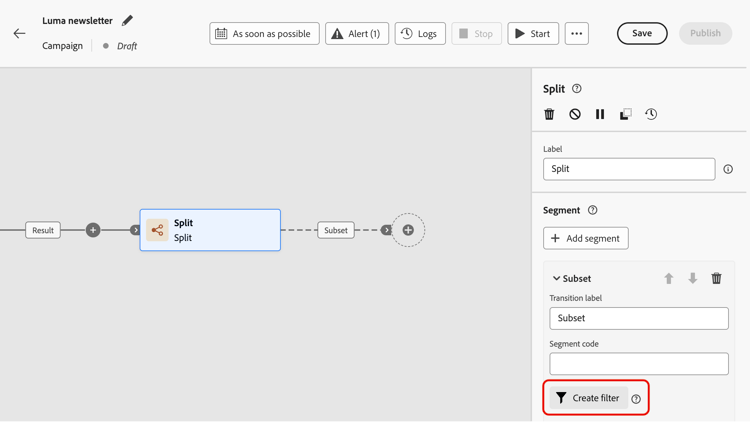Screen dimensions: 750x422
Task: Open the more options ellipsis menu
Action: pyautogui.click(x=576, y=34)
